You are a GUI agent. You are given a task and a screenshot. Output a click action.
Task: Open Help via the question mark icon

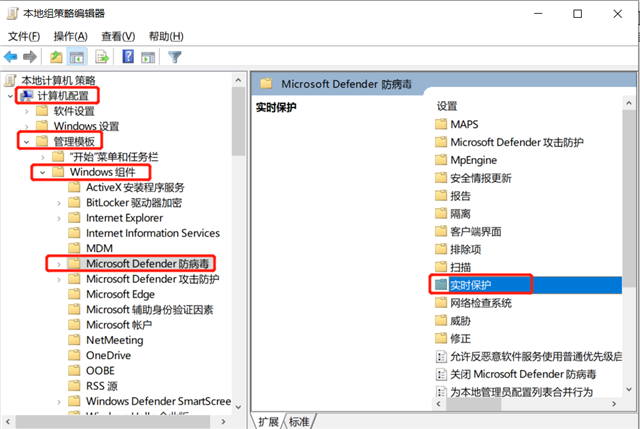[128, 57]
